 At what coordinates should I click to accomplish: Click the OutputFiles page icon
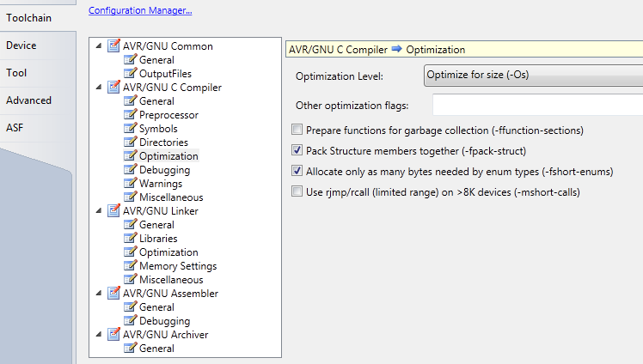point(130,73)
